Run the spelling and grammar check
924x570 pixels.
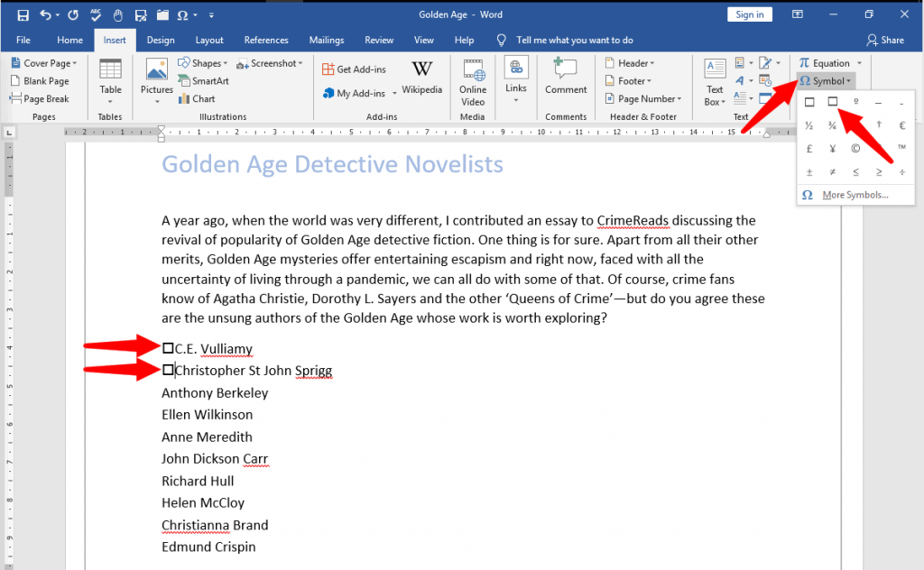(x=96, y=15)
